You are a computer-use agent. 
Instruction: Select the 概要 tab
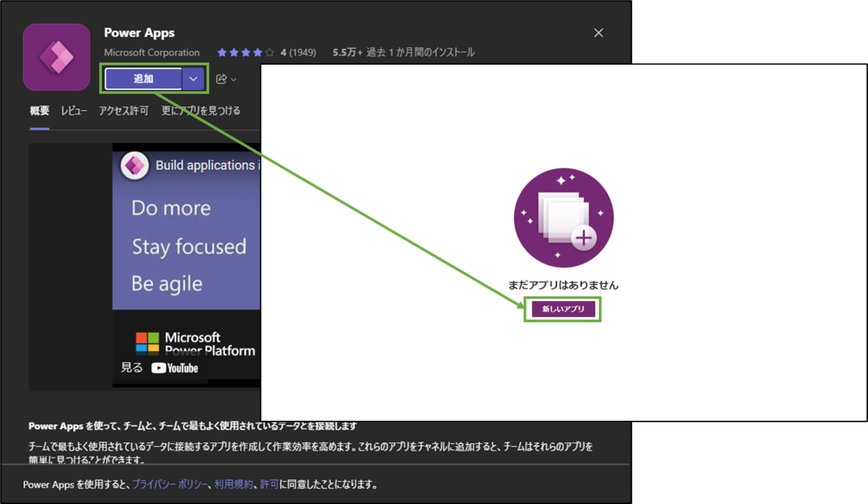[39, 111]
